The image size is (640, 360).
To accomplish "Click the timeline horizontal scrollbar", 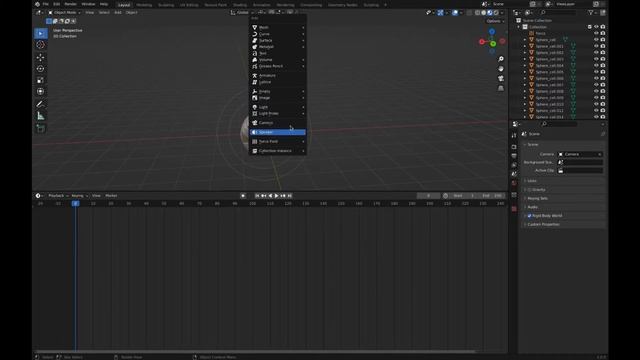I will click(256, 351).
